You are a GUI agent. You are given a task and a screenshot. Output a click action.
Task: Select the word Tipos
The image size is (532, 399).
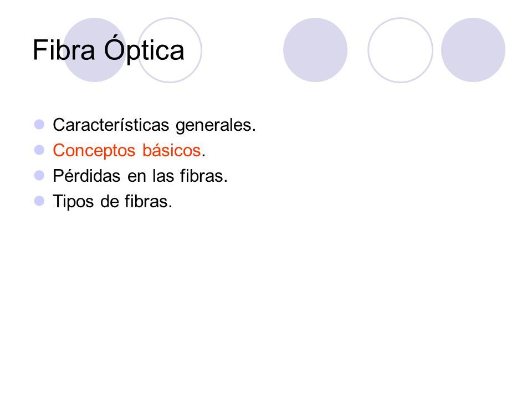coord(73,202)
